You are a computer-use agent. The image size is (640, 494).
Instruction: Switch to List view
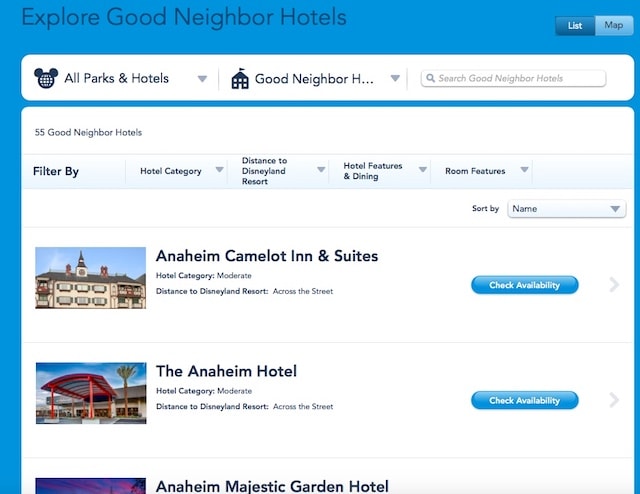575,26
